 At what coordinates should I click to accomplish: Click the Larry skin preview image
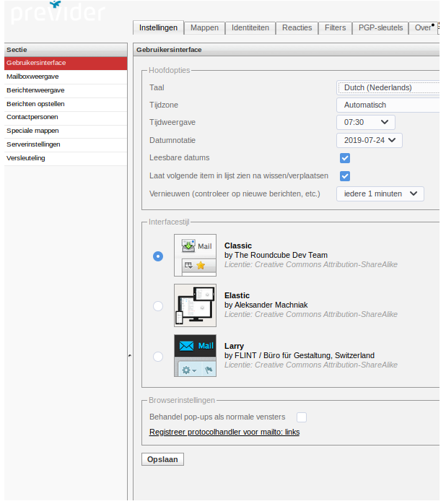point(195,355)
